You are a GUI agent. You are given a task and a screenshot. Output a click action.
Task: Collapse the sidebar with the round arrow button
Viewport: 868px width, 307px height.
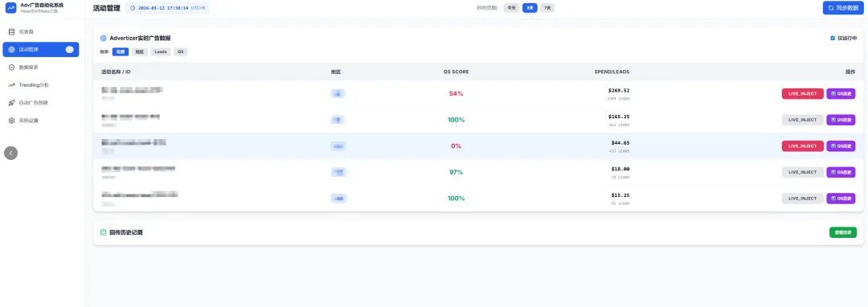coord(11,153)
